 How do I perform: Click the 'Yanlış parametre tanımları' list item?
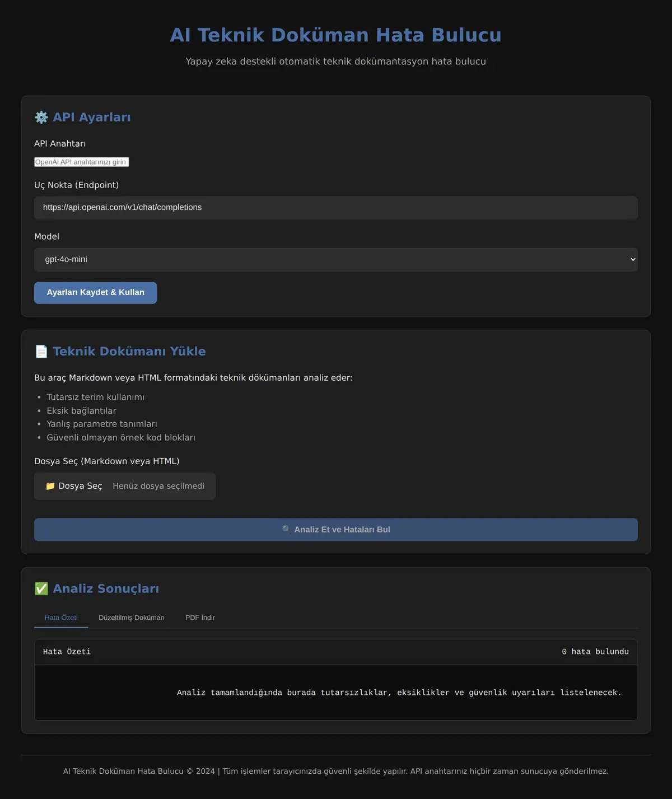click(x=102, y=424)
